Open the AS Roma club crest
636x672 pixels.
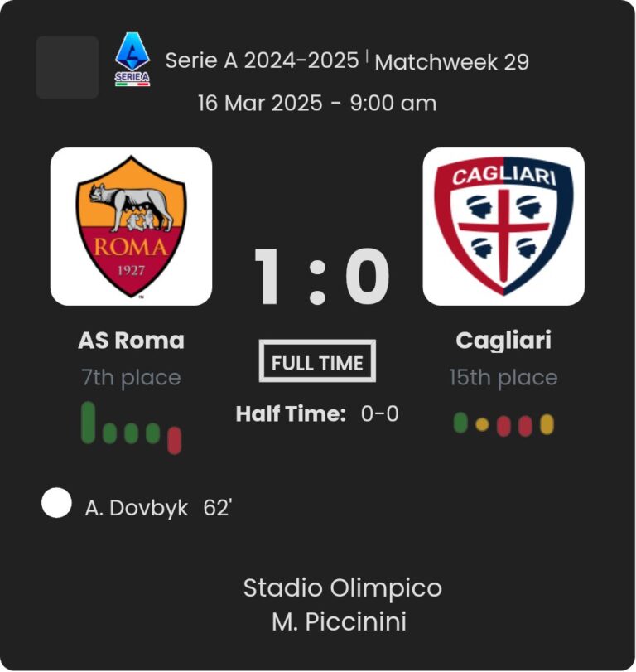[131, 226]
